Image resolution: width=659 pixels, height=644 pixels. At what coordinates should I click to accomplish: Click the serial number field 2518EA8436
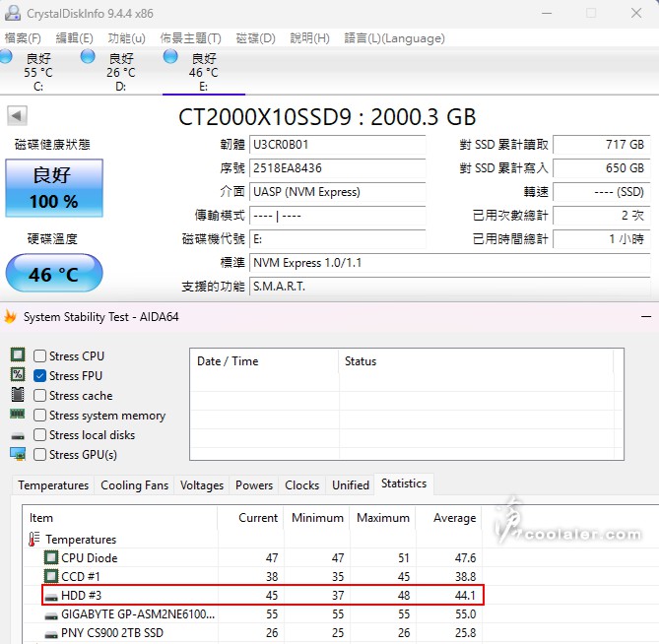[338, 168]
